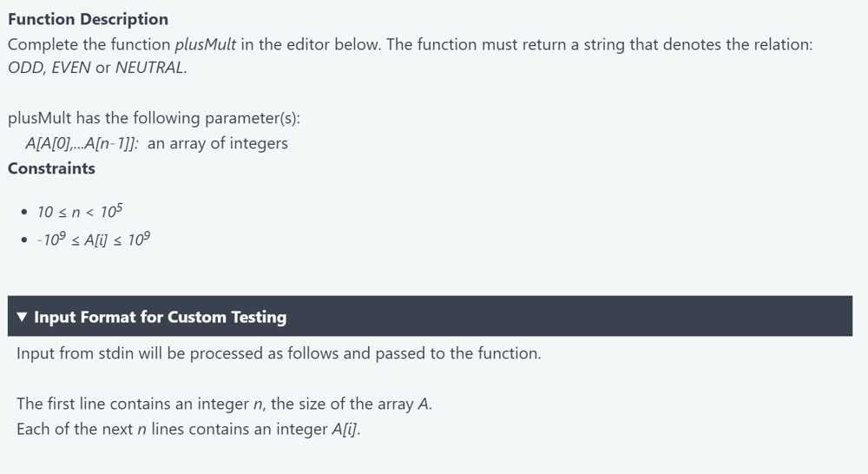Click the 'The first line contains' sentence
The image size is (868, 474).
(x=224, y=404)
